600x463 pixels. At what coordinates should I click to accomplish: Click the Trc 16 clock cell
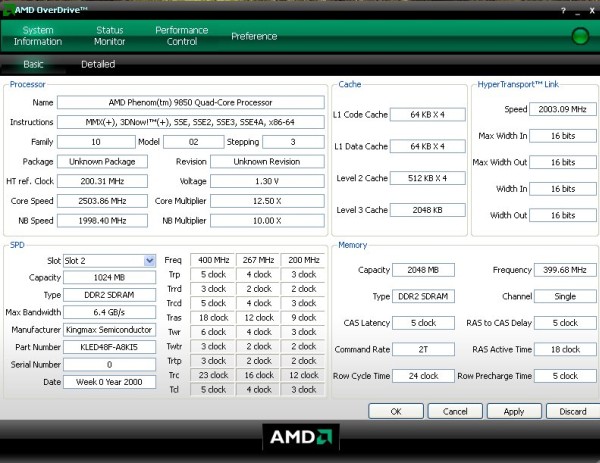(x=258, y=375)
